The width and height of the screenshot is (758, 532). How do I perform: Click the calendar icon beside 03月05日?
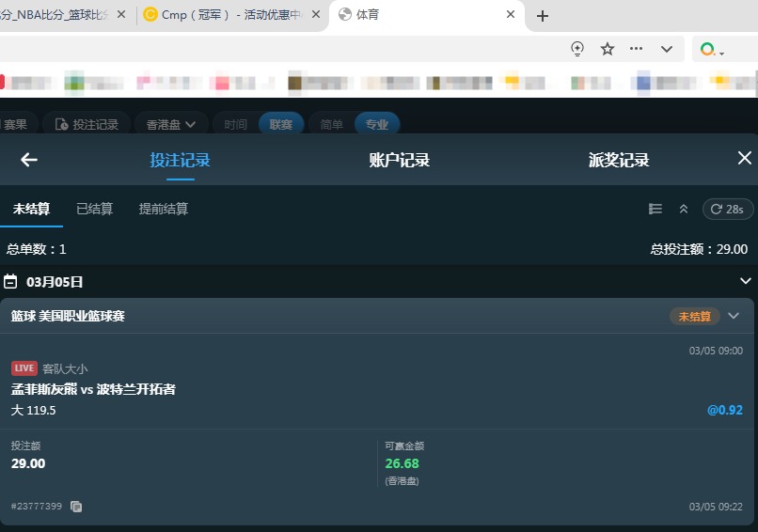[x=10, y=281]
